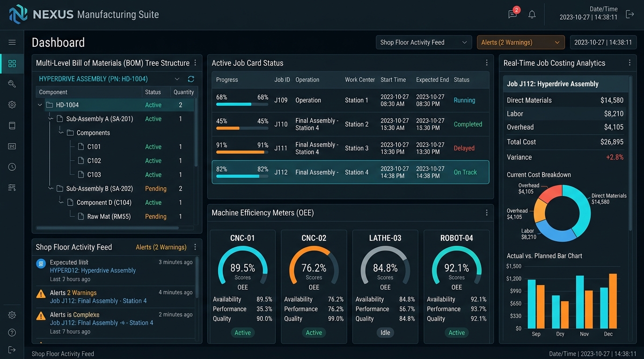This screenshot has height=359, width=644.
Task: Open the messages icon with badge 2
Action: (x=513, y=14)
